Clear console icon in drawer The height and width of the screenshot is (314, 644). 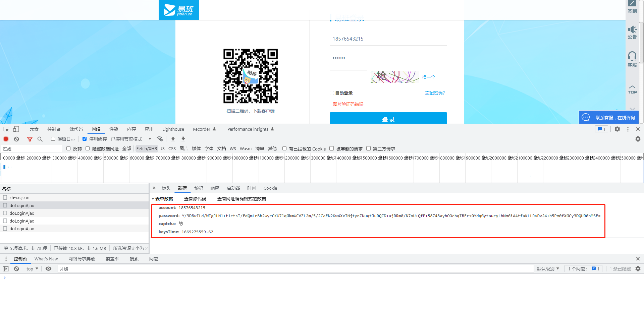(x=16, y=269)
